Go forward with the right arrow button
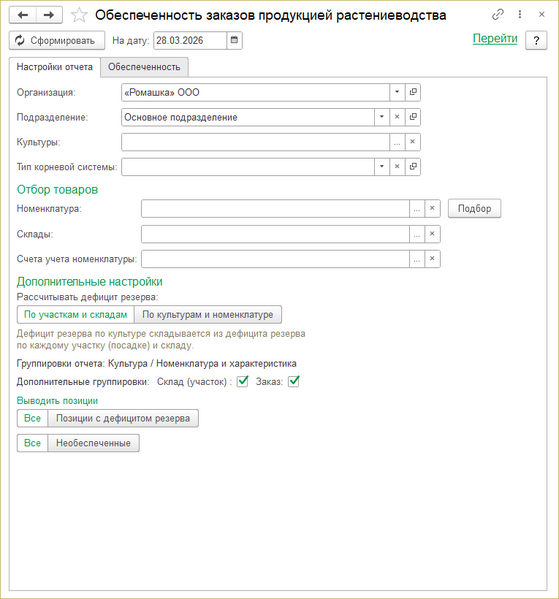Screen dimensions: 559x599 pos(49,15)
